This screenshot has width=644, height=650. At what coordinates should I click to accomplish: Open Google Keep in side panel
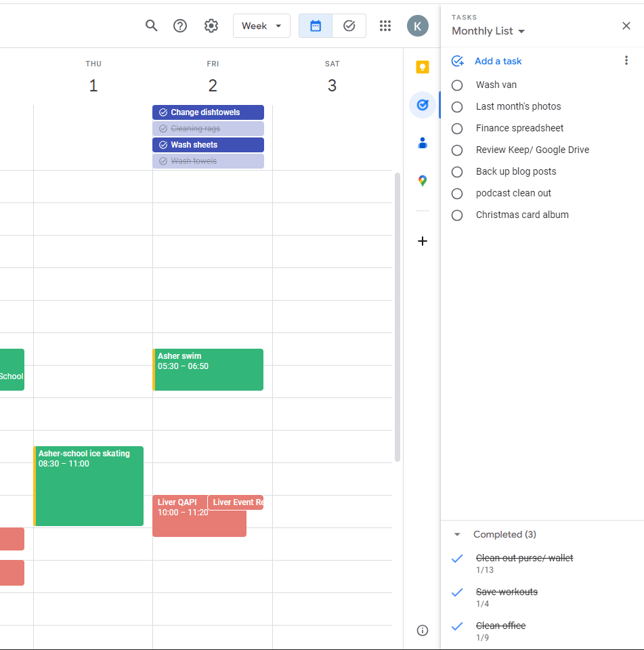(423, 67)
